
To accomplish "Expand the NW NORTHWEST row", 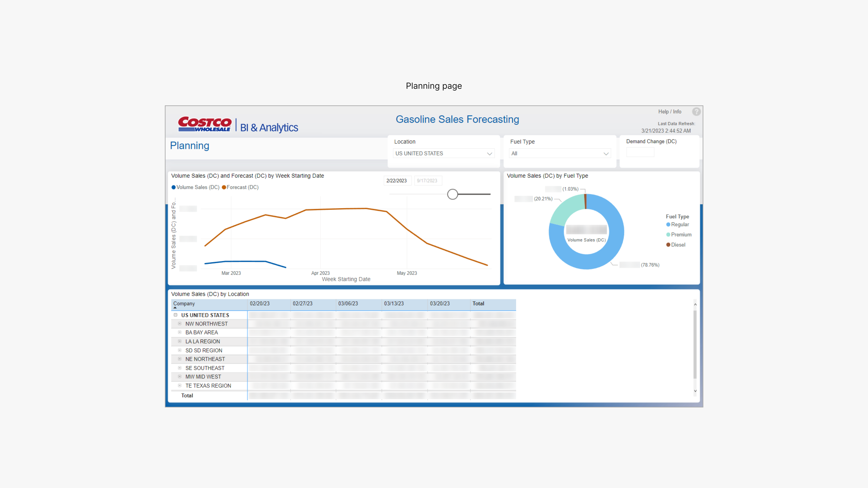I will 180,324.
